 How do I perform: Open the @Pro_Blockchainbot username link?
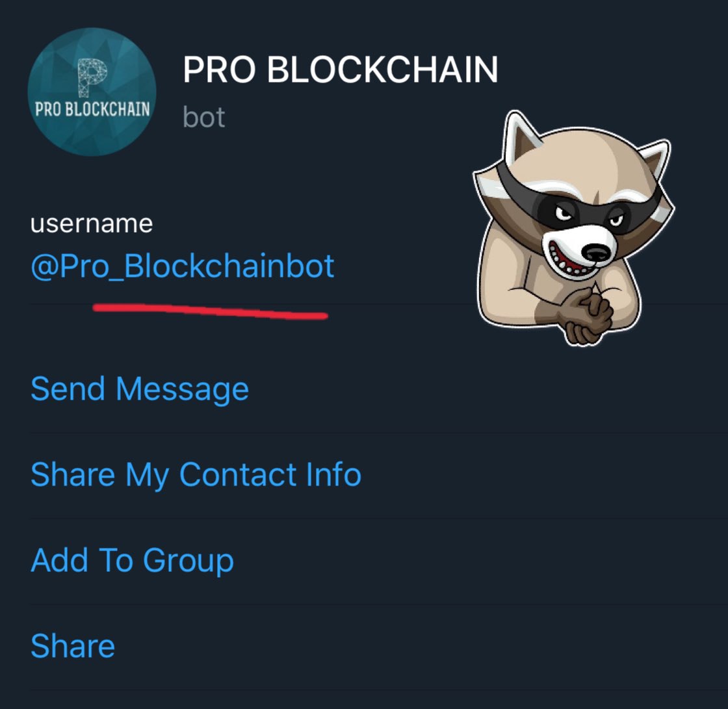point(182,266)
